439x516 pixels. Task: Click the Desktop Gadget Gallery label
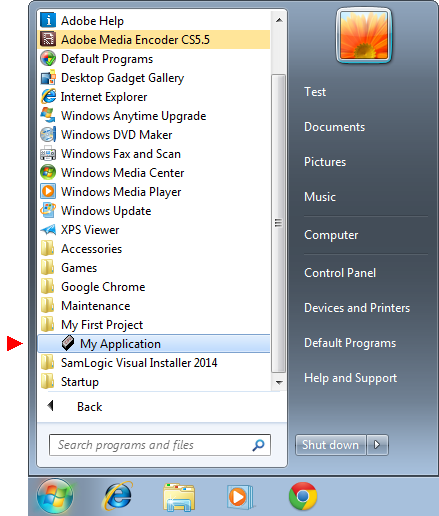coord(122,78)
